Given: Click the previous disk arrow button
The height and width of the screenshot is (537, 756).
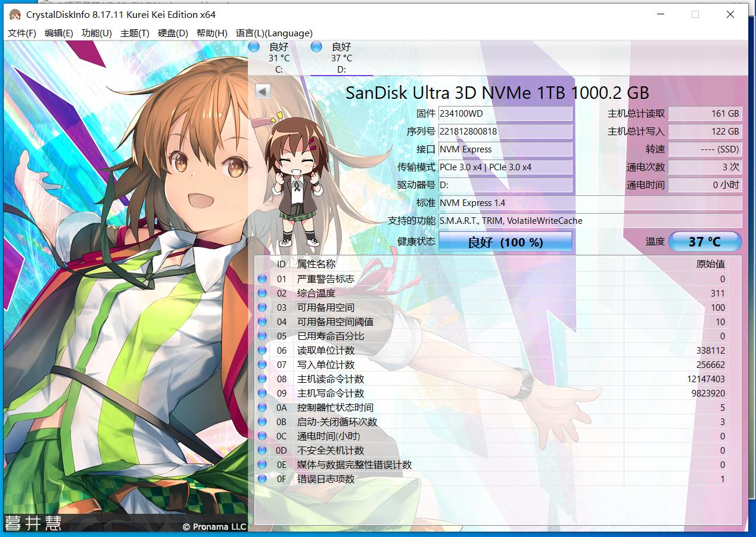Looking at the screenshot, I should pos(263,91).
